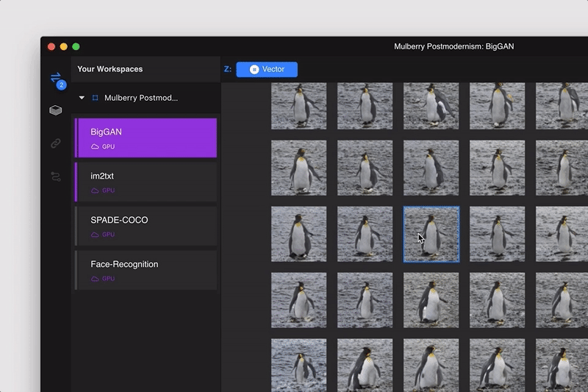Click the workspace icon beside Mulberry Postmod...

pyautogui.click(x=95, y=98)
